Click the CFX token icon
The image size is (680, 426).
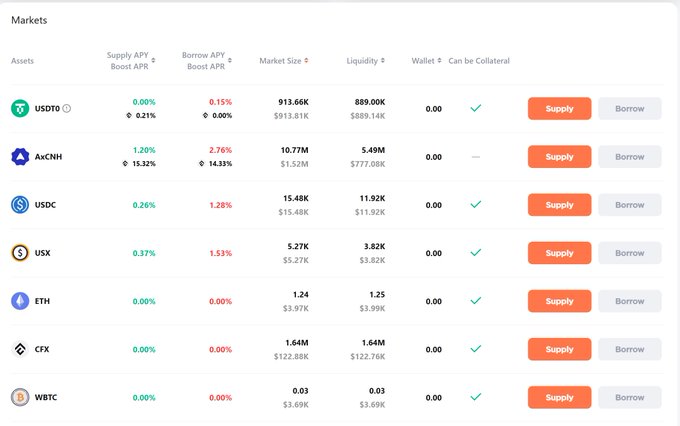[x=20, y=349]
